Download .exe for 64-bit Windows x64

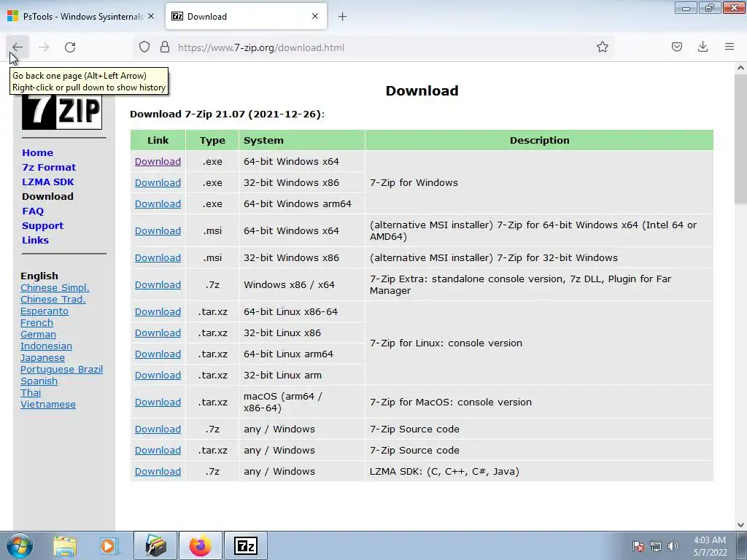[x=158, y=161]
